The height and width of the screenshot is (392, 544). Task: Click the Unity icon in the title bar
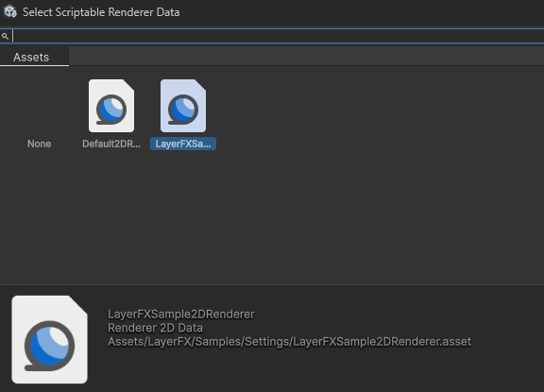(x=10, y=11)
